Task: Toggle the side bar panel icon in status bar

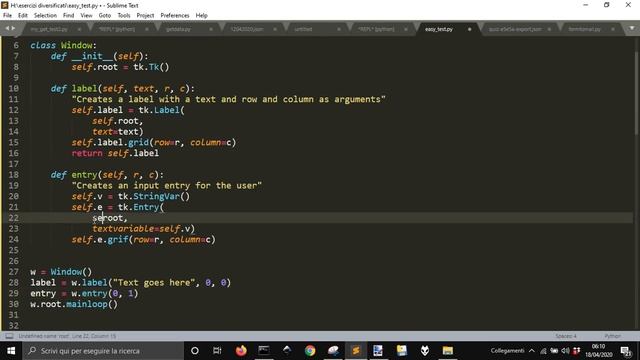Action: (x=9, y=336)
